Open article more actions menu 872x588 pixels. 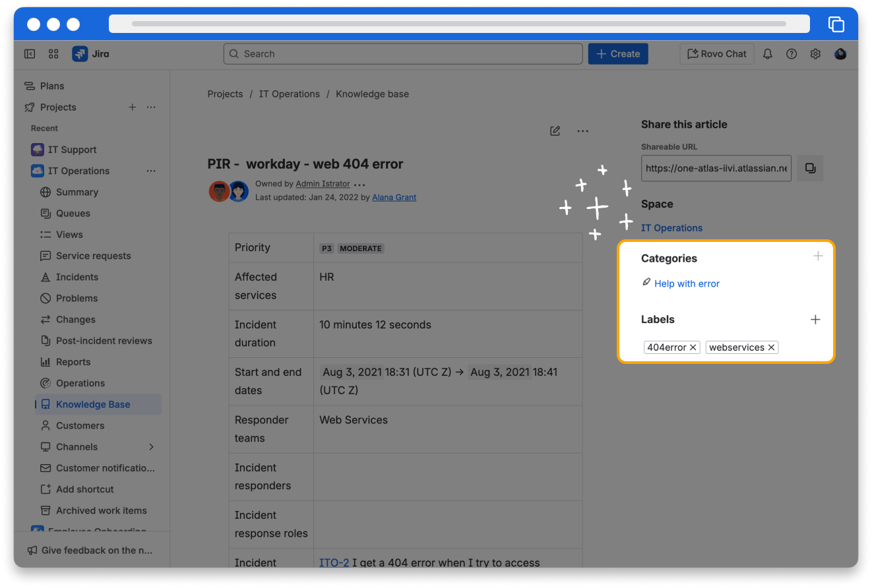point(582,131)
